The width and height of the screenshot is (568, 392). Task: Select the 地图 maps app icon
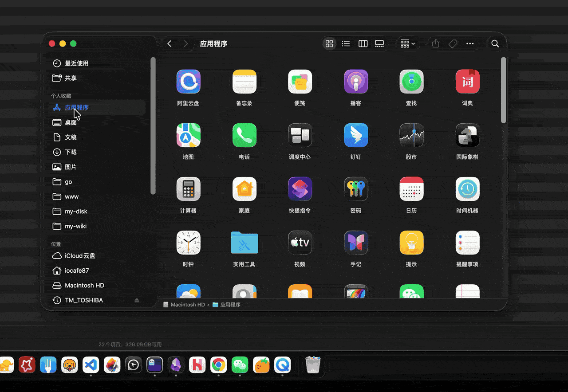188,135
